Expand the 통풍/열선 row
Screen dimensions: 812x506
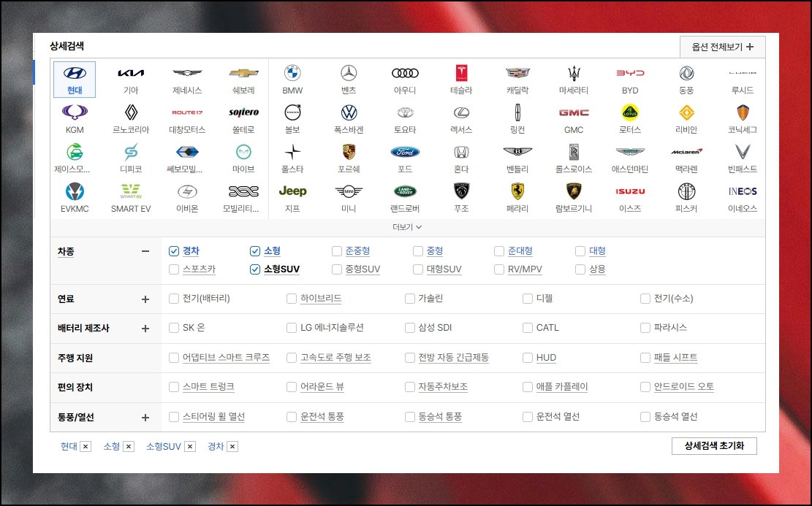(x=145, y=418)
